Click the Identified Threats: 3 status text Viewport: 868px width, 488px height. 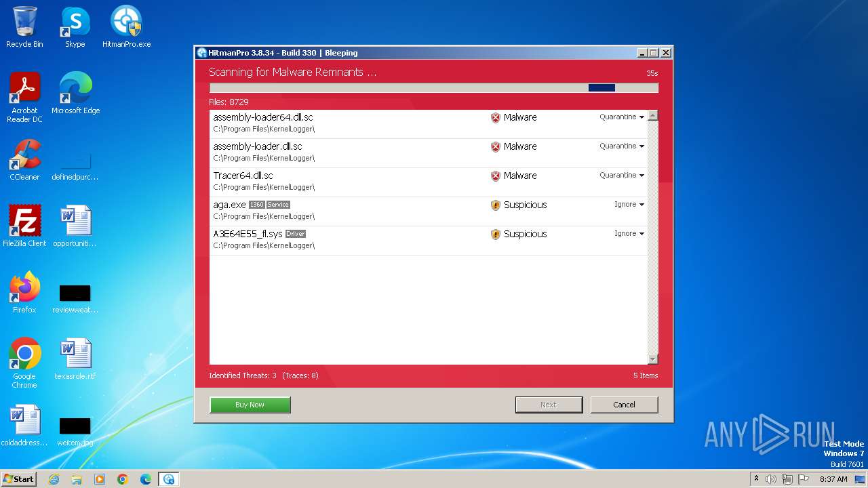pyautogui.click(x=243, y=375)
